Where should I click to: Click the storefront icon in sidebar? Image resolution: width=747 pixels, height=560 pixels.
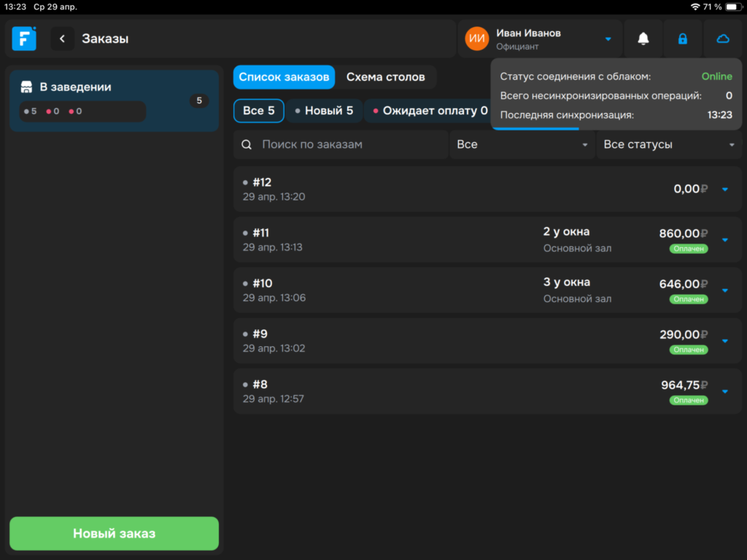click(26, 87)
